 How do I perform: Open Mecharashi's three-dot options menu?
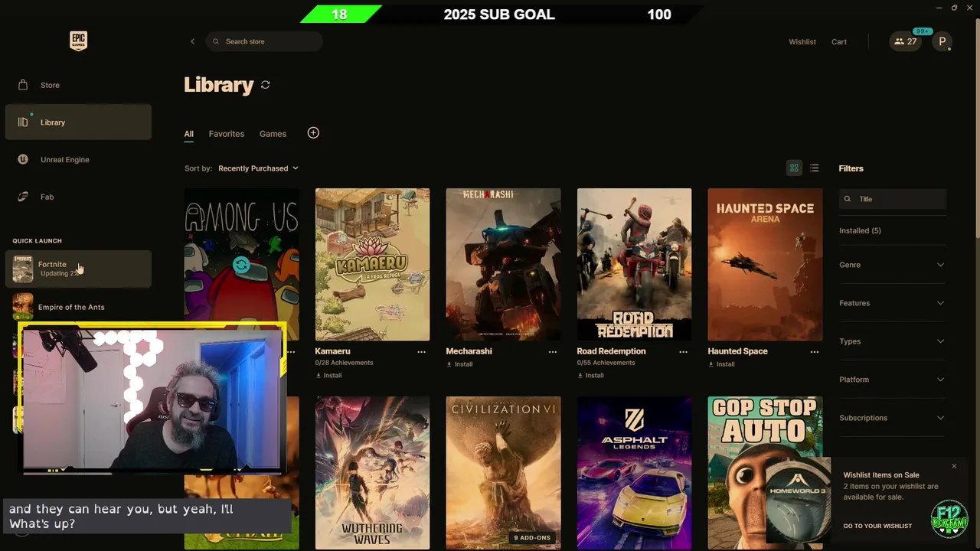click(x=552, y=352)
